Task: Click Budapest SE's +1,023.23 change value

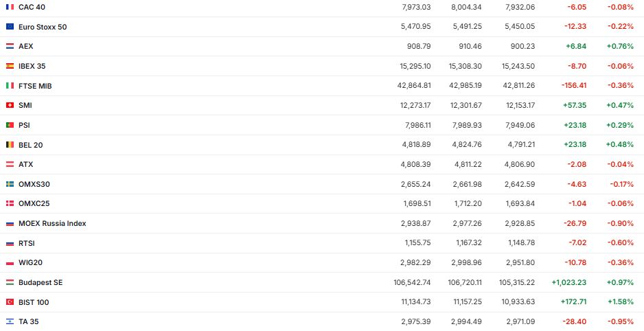Action: tap(568, 282)
